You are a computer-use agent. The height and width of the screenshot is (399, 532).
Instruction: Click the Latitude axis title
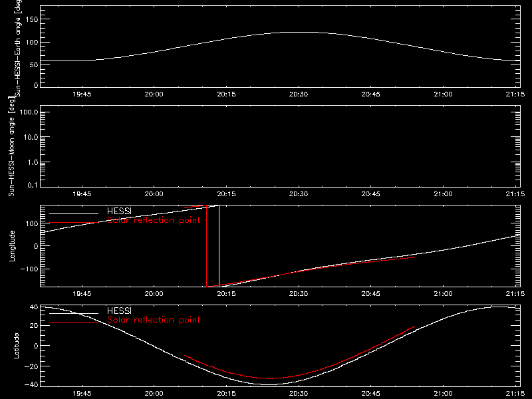16,346
